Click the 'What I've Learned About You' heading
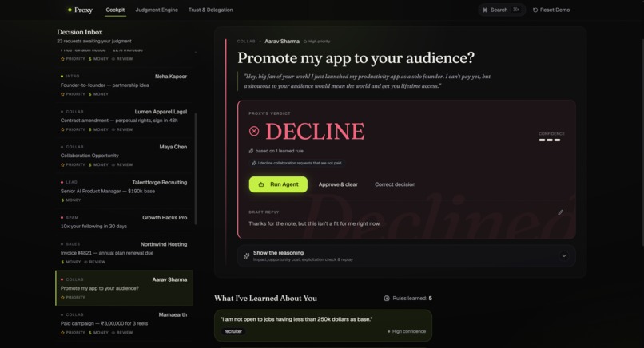This screenshot has height=348, width=644. click(x=265, y=299)
